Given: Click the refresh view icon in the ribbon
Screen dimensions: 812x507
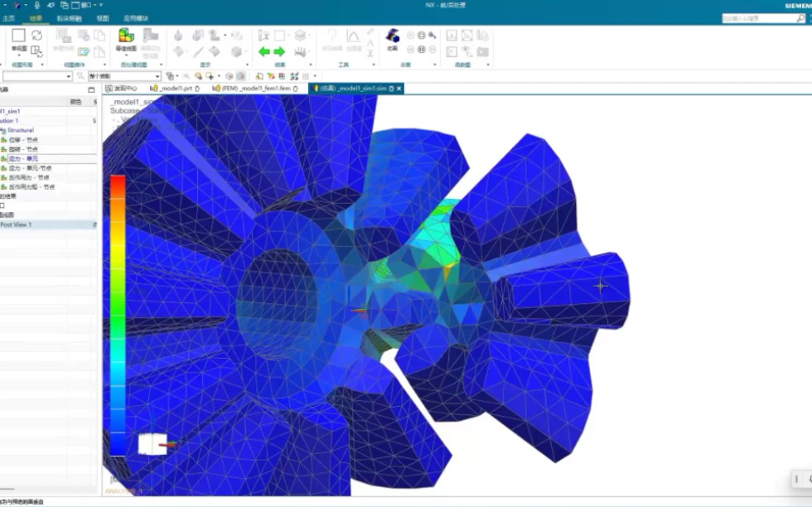Looking at the screenshot, I should click(x=36, y=34).
